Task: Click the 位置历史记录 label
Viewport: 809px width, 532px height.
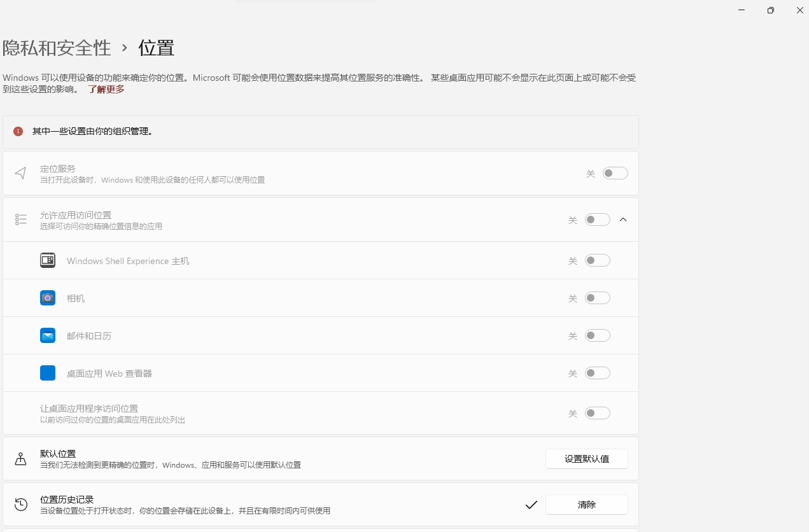Action: tap(67, 500)
